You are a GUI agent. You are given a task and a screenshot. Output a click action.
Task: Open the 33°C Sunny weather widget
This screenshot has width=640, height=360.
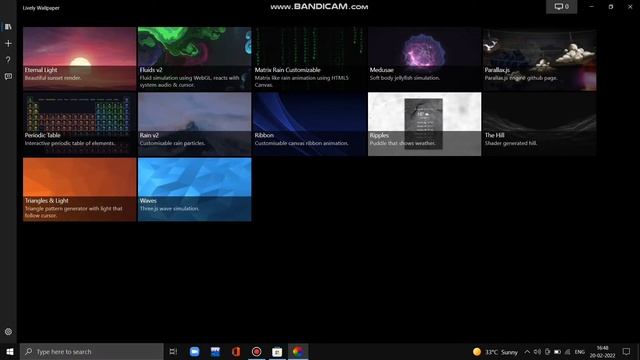pos(495,351)
